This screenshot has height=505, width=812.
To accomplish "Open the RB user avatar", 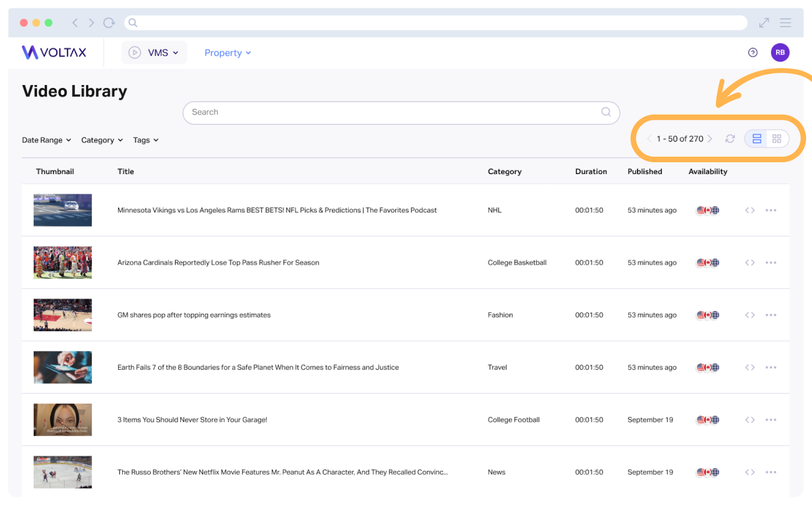I will [x=780, y=53].
